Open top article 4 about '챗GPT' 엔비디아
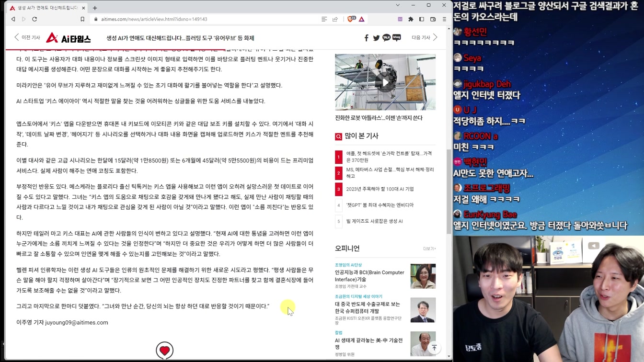 coord(380,205)
